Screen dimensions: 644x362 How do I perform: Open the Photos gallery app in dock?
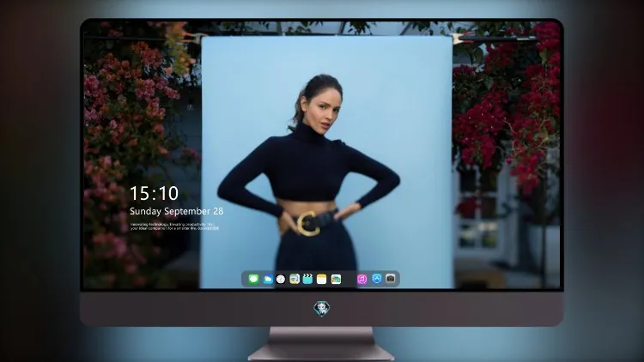[336, 279]
